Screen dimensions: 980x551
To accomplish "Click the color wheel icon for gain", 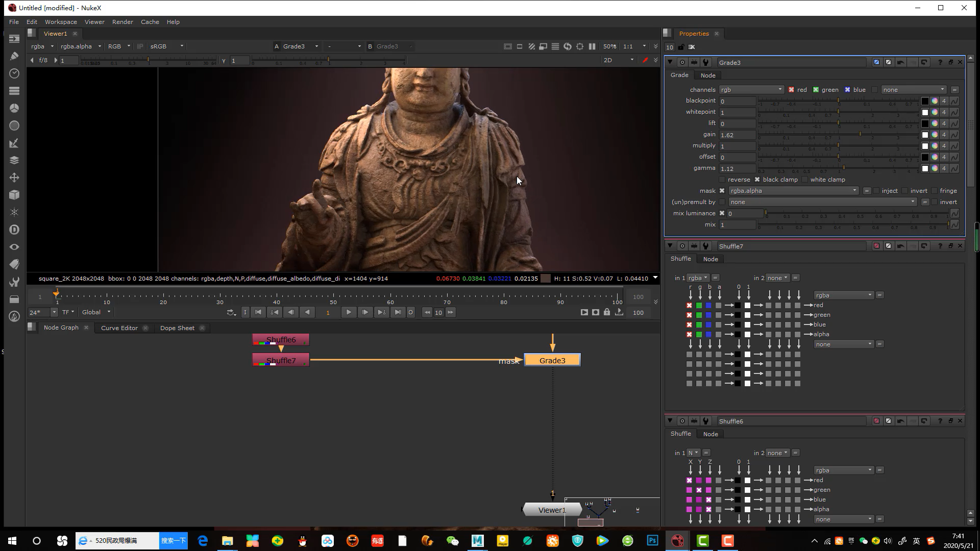I will (x=935, y=135).
